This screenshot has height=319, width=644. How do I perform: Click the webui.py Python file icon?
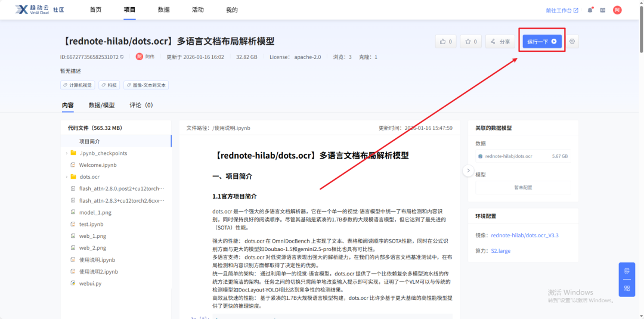coord(73,284)
